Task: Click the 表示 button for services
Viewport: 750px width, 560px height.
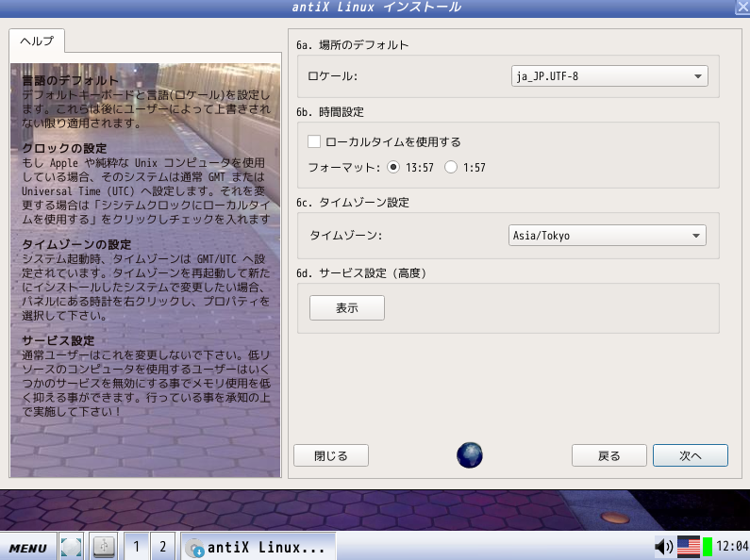Action: (x=347, y=307)
